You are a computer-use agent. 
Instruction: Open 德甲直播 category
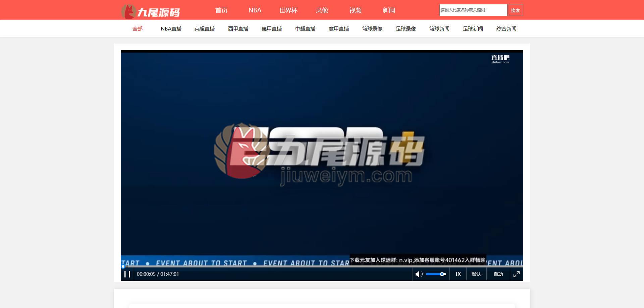[x=272, y=29]
